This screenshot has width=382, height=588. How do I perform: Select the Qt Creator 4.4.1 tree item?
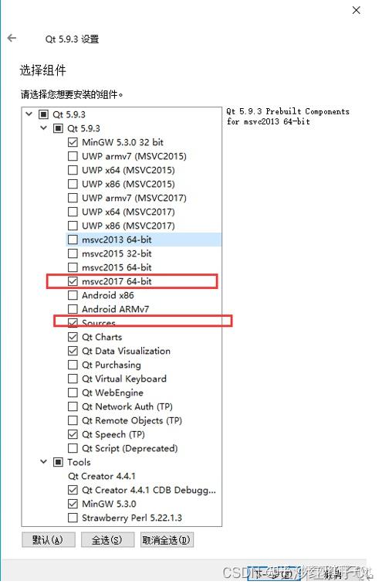tap(102, 476)
